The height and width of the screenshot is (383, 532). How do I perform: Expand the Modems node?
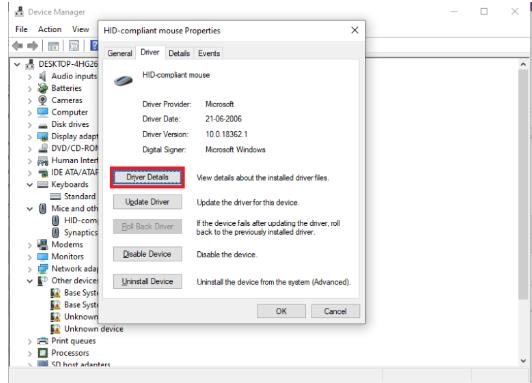click(x=30, y=245)
